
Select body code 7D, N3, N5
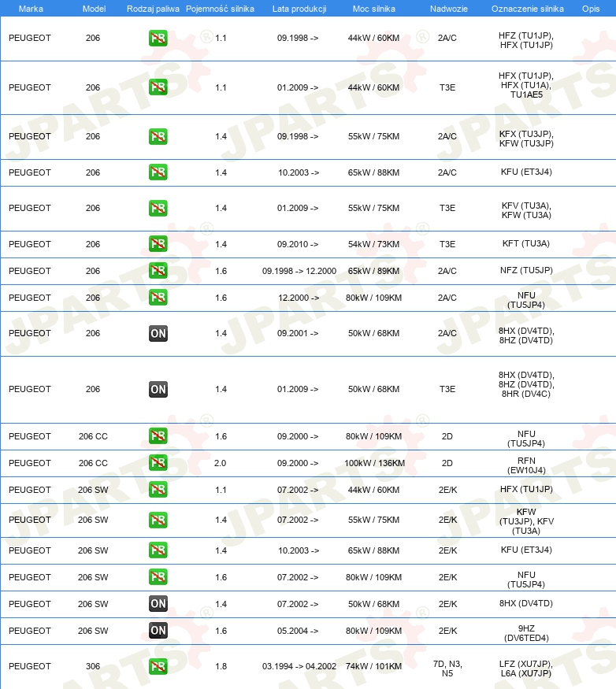tap(447, 669)
